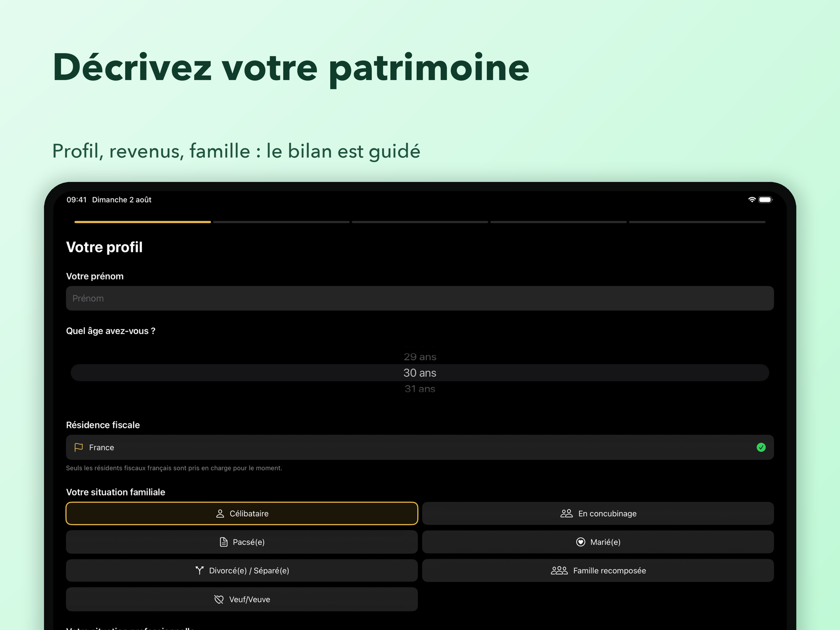This screenshot has height=630, width=840.
Task: Select Marié(e) option
Action: [598, 542]
